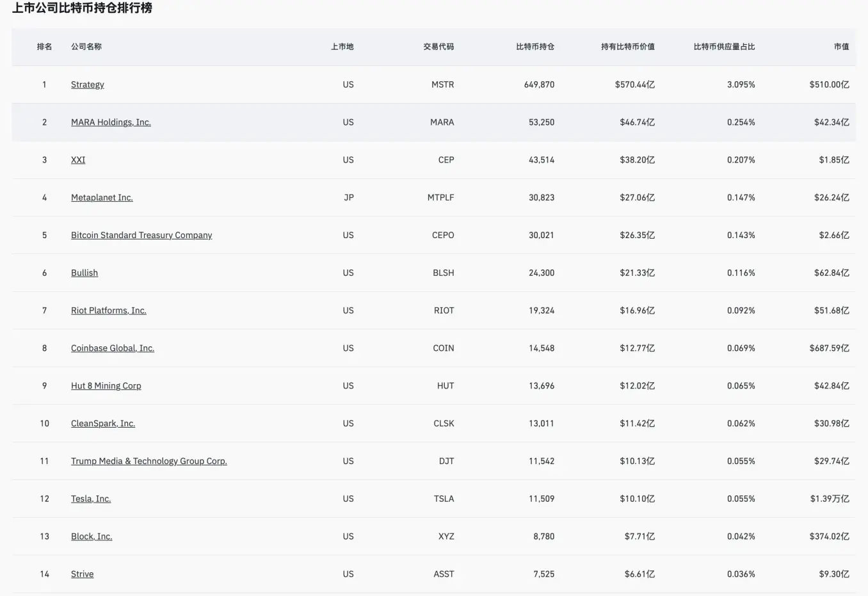Click the 市值 column header
Image resolution: width=868 pixels, height=596 pixels.
point(842,47)
